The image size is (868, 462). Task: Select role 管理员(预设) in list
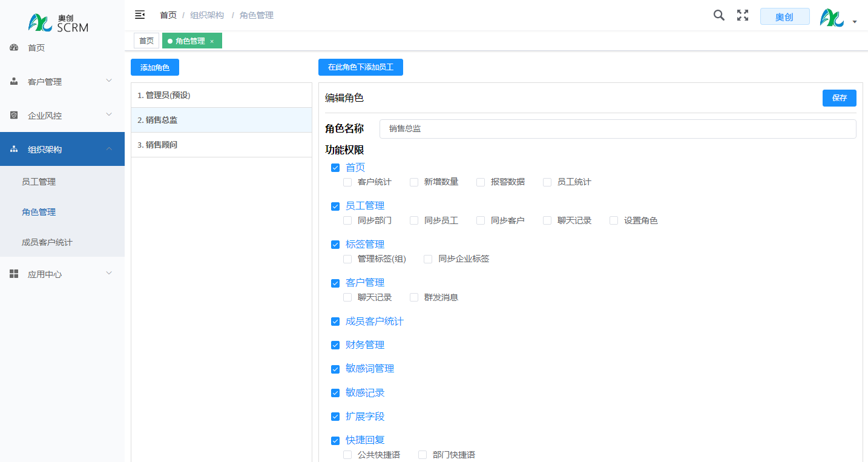tap(222, 95)
